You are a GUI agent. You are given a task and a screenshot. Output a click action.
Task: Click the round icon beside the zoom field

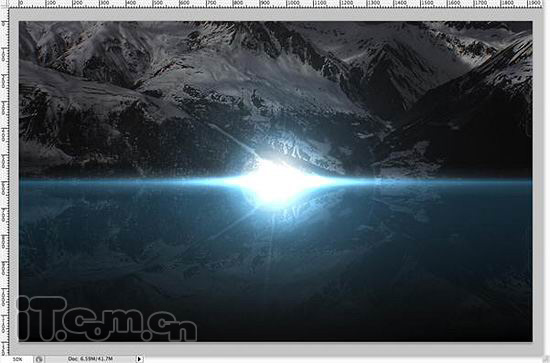39,359
